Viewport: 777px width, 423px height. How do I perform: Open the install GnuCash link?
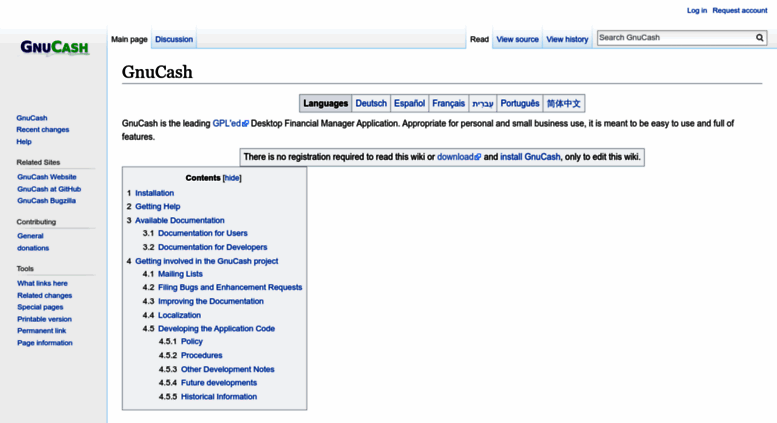(530, 157)
